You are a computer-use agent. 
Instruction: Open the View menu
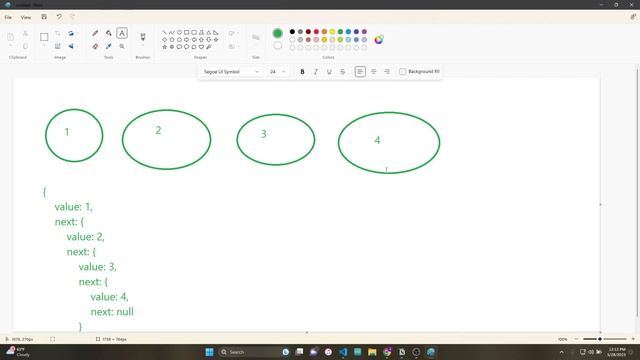[26, 17]
